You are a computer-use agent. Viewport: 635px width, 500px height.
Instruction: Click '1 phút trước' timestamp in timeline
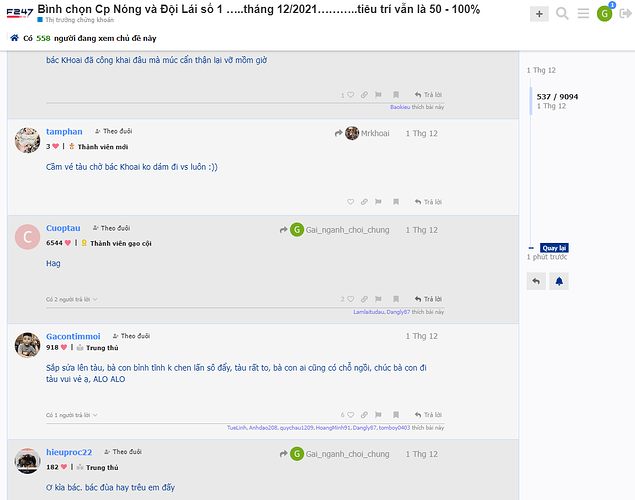547,257
